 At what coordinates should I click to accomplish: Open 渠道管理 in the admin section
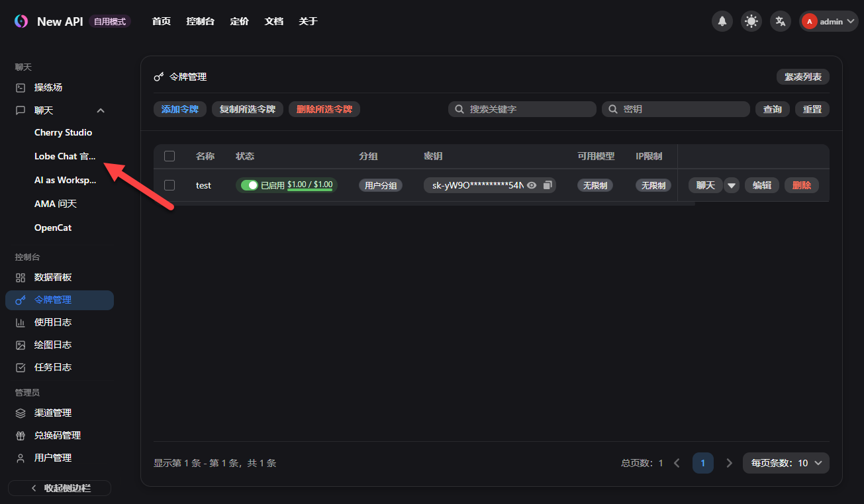pos(53,413)
